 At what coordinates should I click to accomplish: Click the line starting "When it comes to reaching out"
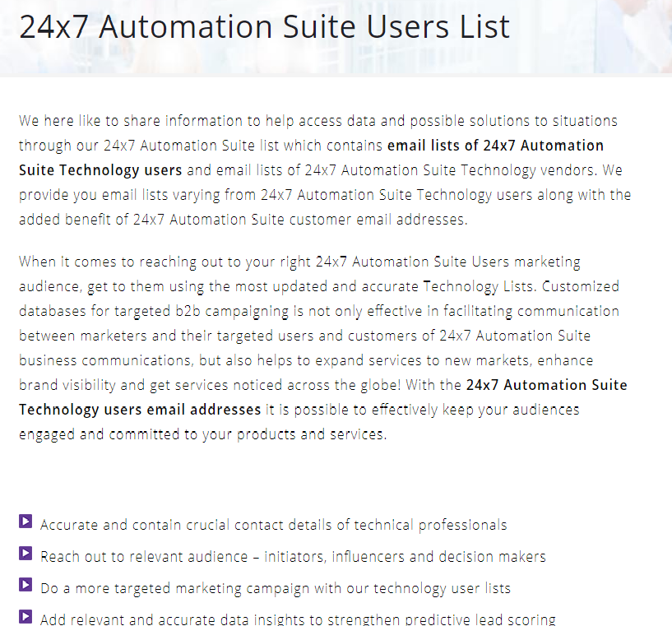tap(299, 262)
